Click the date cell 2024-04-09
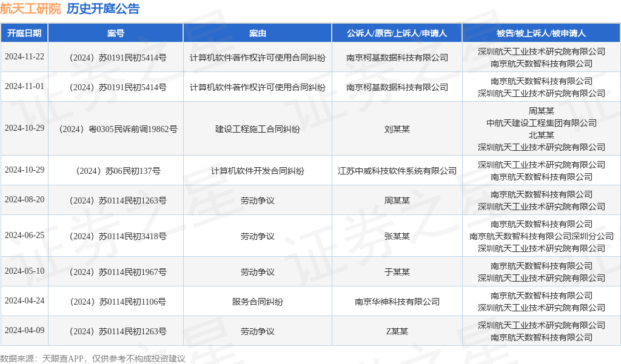 (x=24, y=330)
